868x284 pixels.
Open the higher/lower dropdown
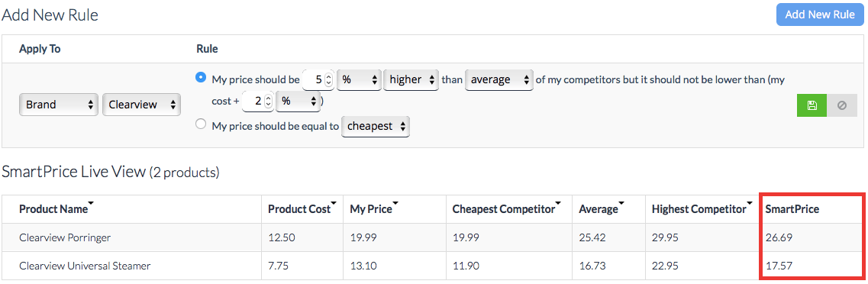click(411, 79)
